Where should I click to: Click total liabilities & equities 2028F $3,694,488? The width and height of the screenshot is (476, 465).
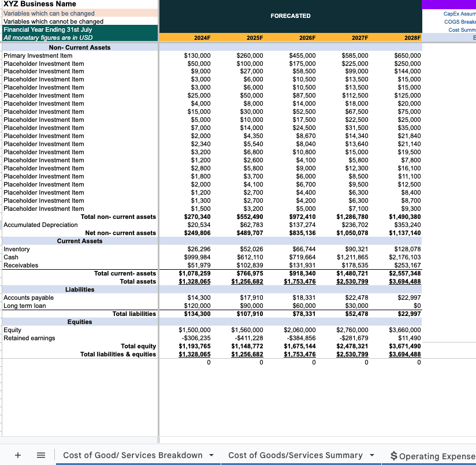point(405,354)
